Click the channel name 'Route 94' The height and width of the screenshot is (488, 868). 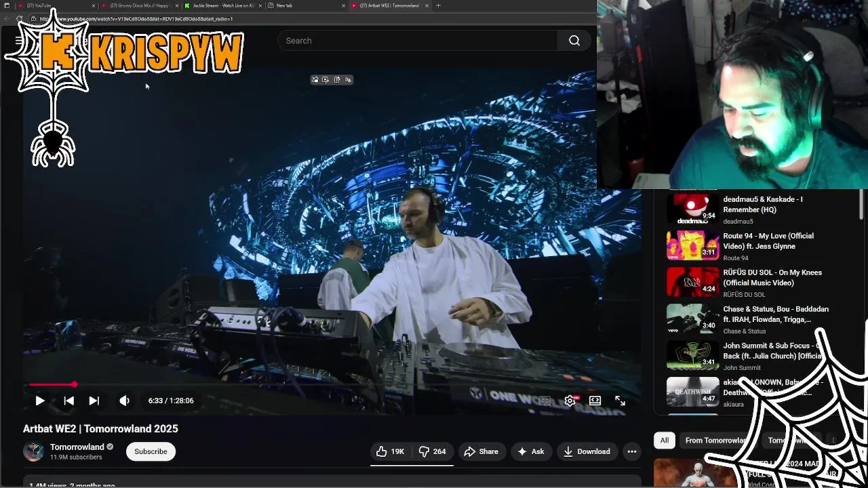[736, 258]
